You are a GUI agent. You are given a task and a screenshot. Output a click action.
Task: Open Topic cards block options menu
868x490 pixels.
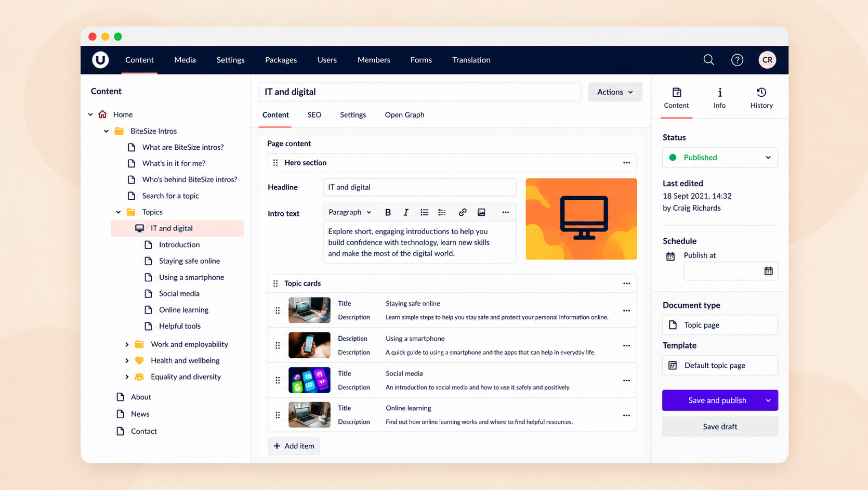[626, 283]
